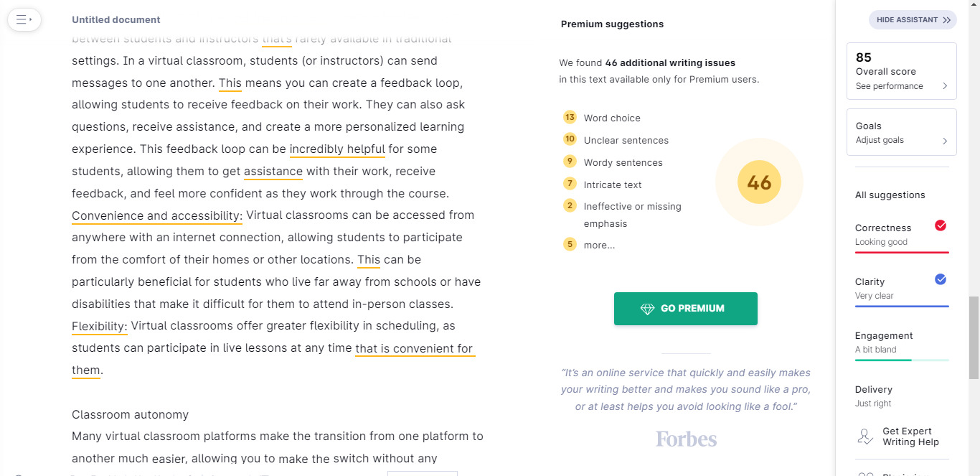Click the diamond icon on Go Premium

pos(647,309)
